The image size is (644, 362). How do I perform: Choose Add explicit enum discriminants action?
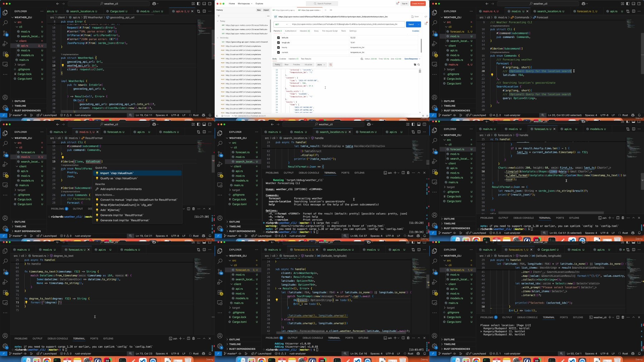point(121,189)
